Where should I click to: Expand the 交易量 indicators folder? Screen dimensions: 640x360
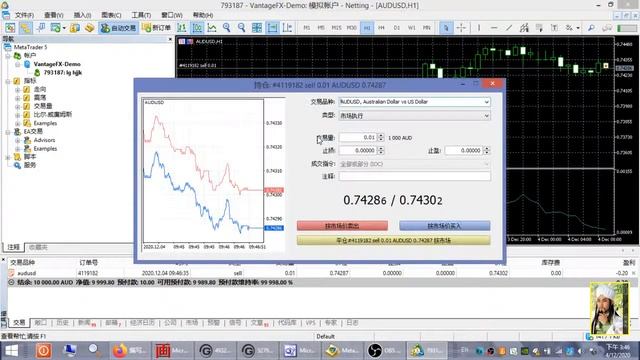pyautogui.click(x=18, y=106)
